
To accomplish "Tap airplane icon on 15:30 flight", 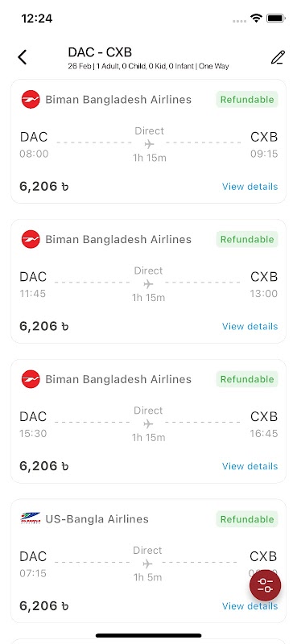I will tap(148, 424).
